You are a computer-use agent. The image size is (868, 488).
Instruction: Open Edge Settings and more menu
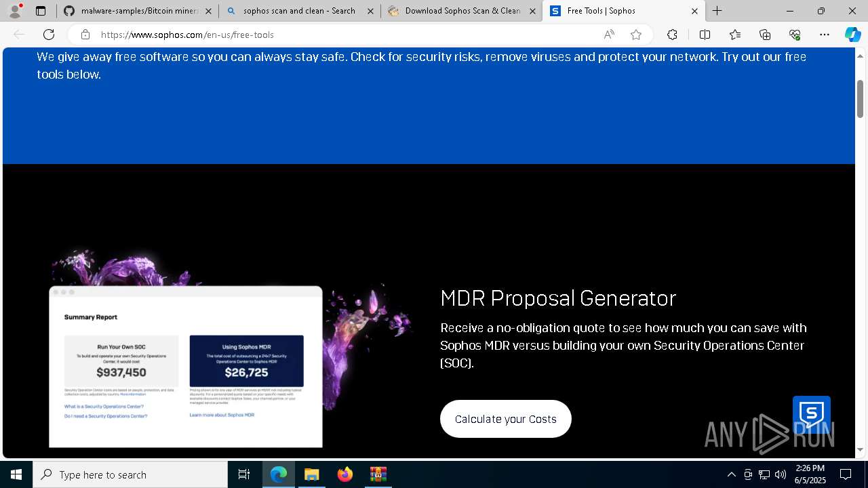coord(825,35)
